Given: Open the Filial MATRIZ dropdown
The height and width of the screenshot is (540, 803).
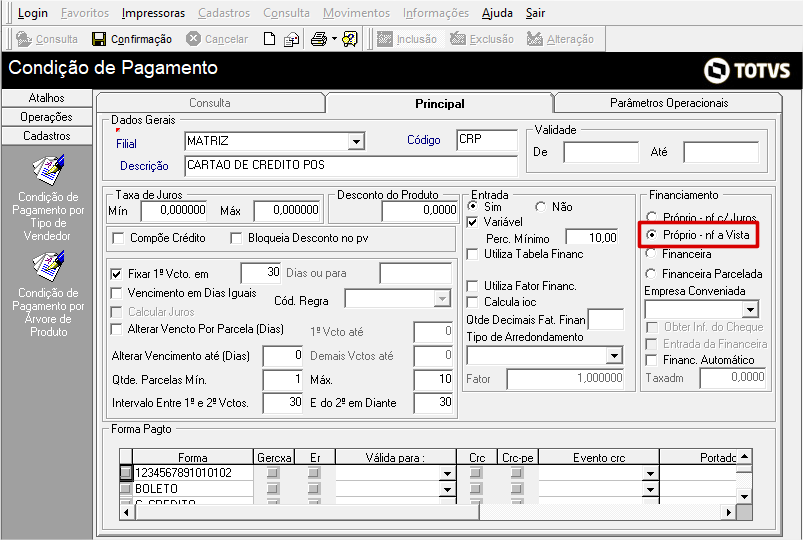Looking at the screenshot, I should [x=356, y=141].
